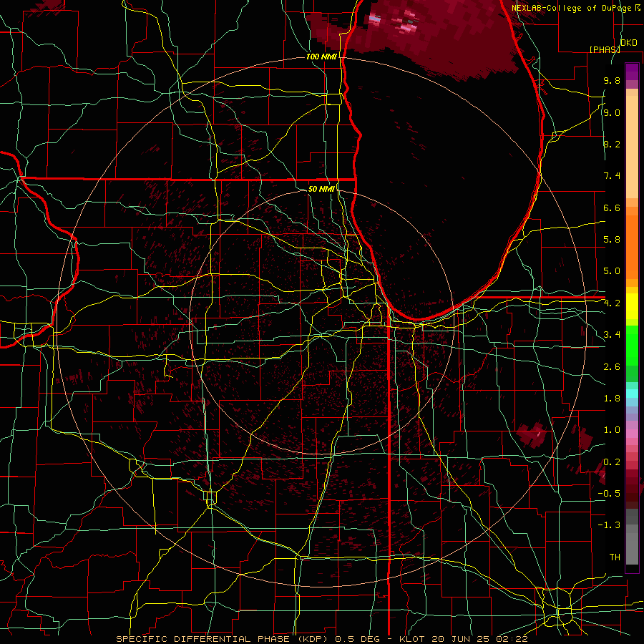Select the 50 NMI range ring label
Screen dimensions: 644x644
(321, 189)
